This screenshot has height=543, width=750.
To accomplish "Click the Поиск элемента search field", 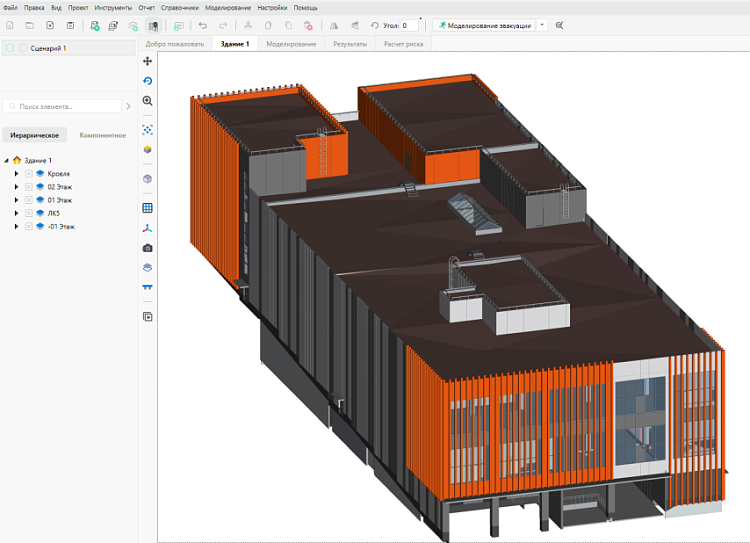I will [62, 105].
